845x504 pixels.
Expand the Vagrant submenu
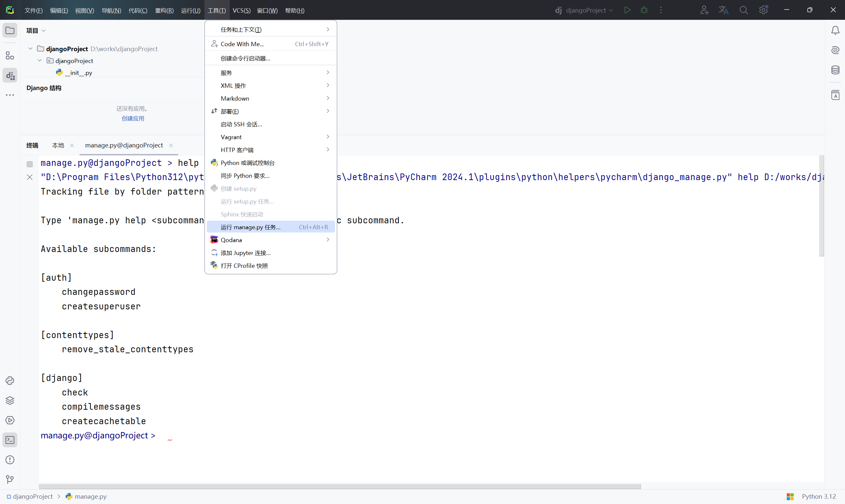point(270,137)
